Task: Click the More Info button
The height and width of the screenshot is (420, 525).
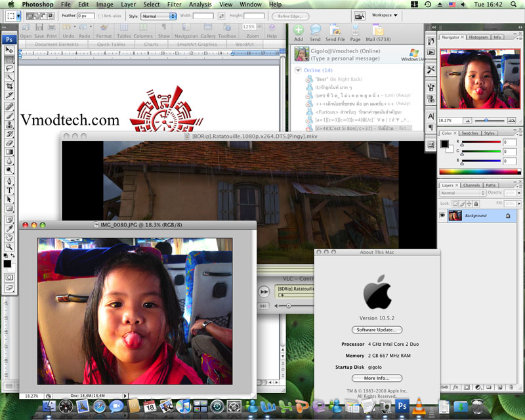Action: (377, 378)
